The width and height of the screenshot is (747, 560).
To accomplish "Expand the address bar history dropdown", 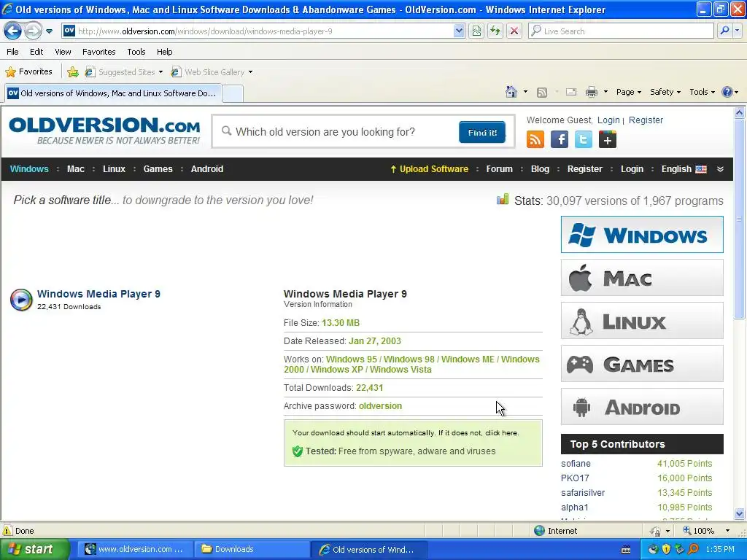I will pos(459,31).
